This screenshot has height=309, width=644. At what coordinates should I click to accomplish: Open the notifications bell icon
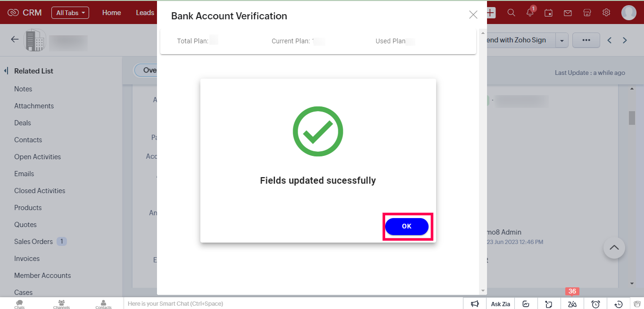point(530,13)
